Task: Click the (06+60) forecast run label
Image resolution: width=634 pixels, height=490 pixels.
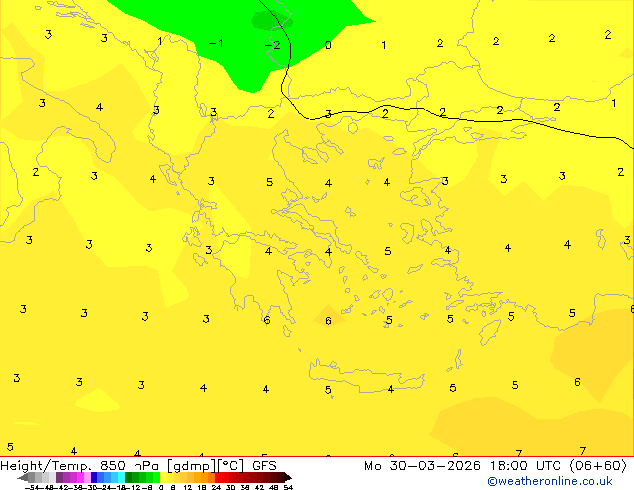Action: pyautogui.click(x=598, y=466)
